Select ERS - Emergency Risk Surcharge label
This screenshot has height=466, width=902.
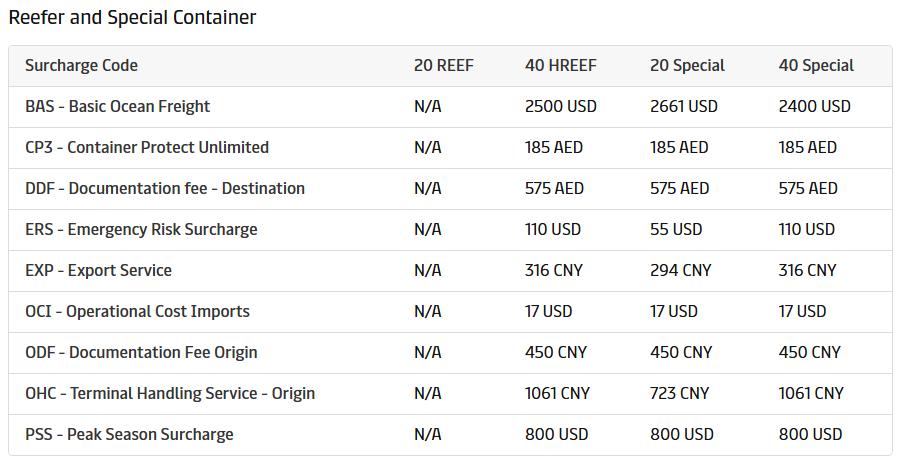pyautogui.click(x=141, y=230)
